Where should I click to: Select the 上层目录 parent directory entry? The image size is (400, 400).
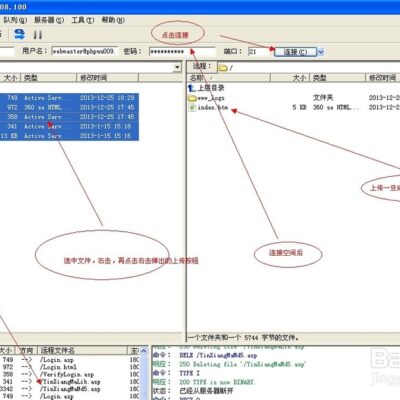coord(211,88)
